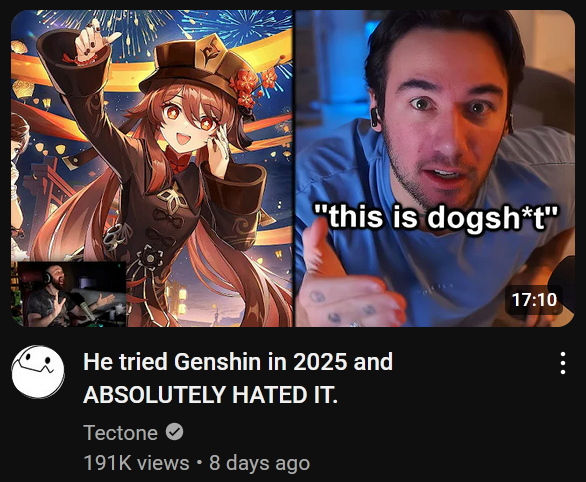Click the face of the man in blue shirt
The width and height of the screenshot is (586, 482).
[x=443, y=120]
